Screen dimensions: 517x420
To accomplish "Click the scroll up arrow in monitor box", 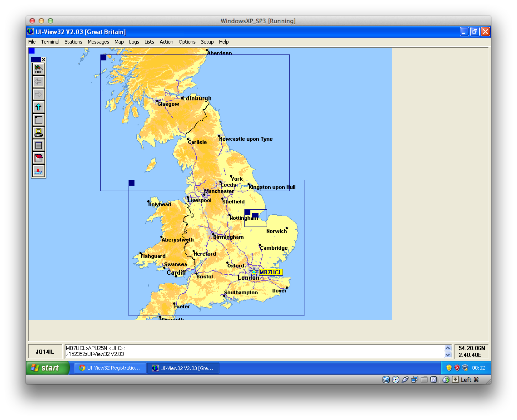I will [447, 348].
